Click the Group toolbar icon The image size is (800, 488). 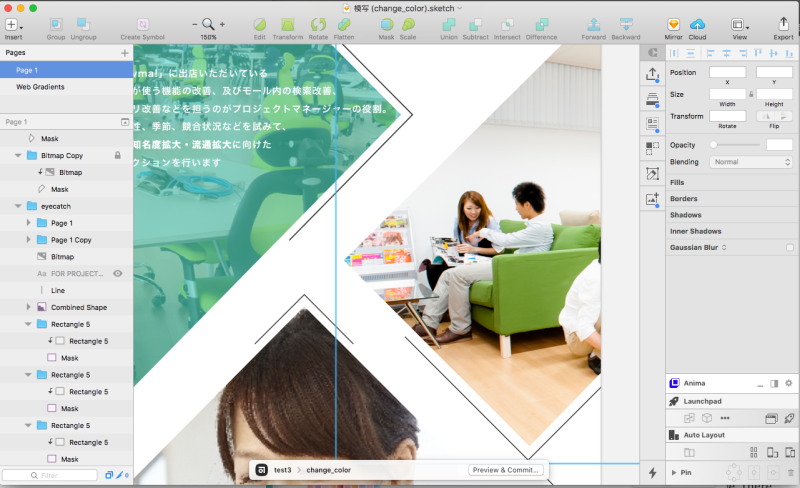pyautogui.click(x=56, y=25)
